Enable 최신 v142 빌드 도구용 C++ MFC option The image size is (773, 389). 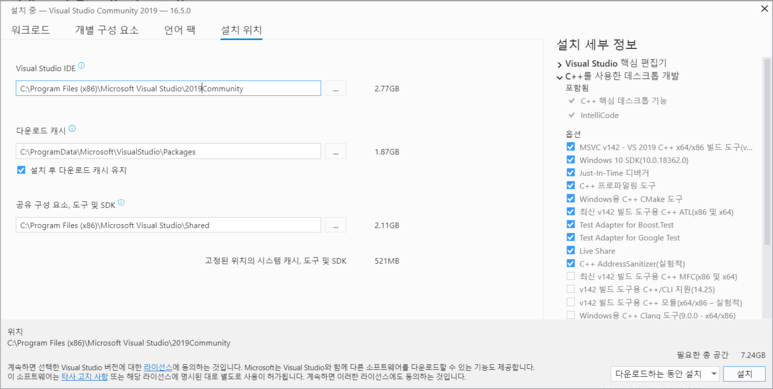[x=571, y=276]
